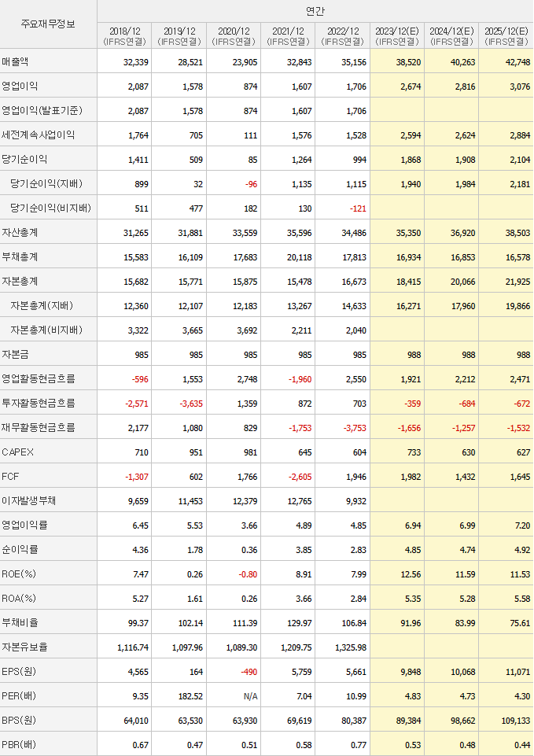Select the 자본총계 row label

click(20, 281)
